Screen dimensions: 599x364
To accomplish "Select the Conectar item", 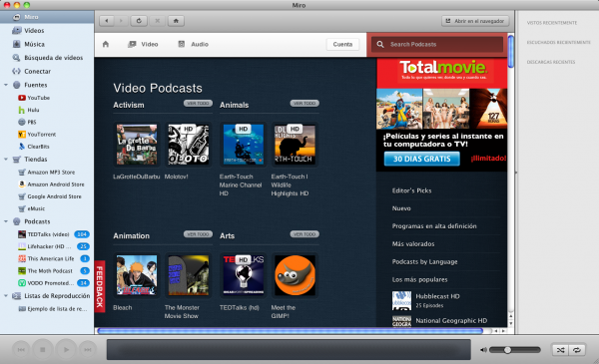I will (47, 72).
